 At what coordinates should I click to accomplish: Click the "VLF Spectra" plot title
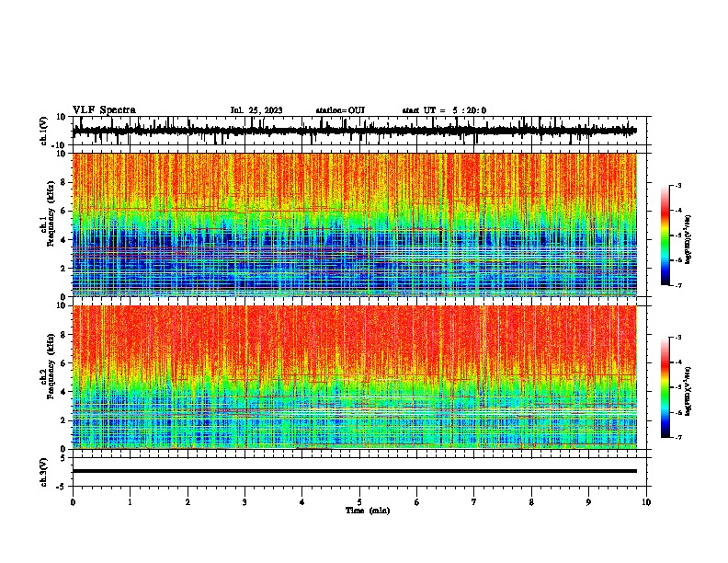tap(104, 110)
